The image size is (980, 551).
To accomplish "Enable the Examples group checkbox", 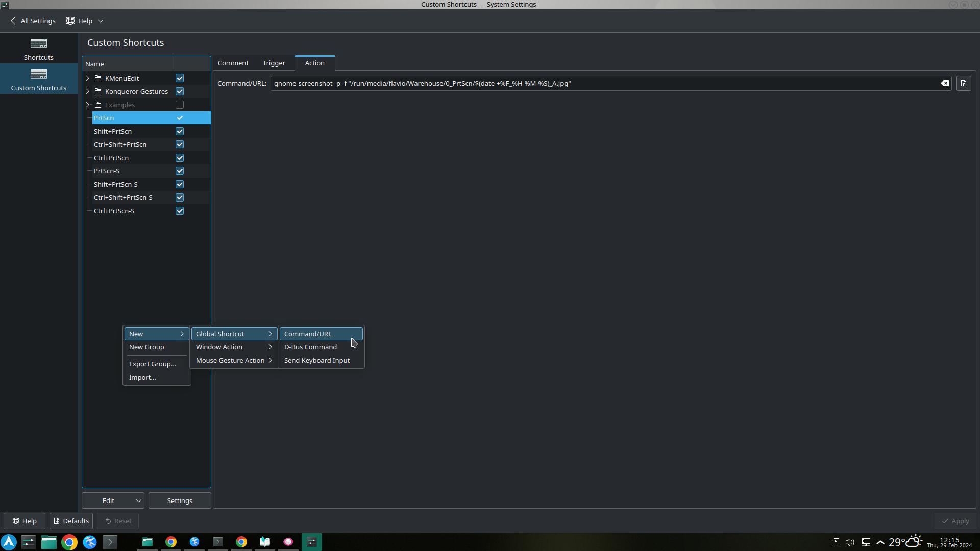I will pos(180,105).
